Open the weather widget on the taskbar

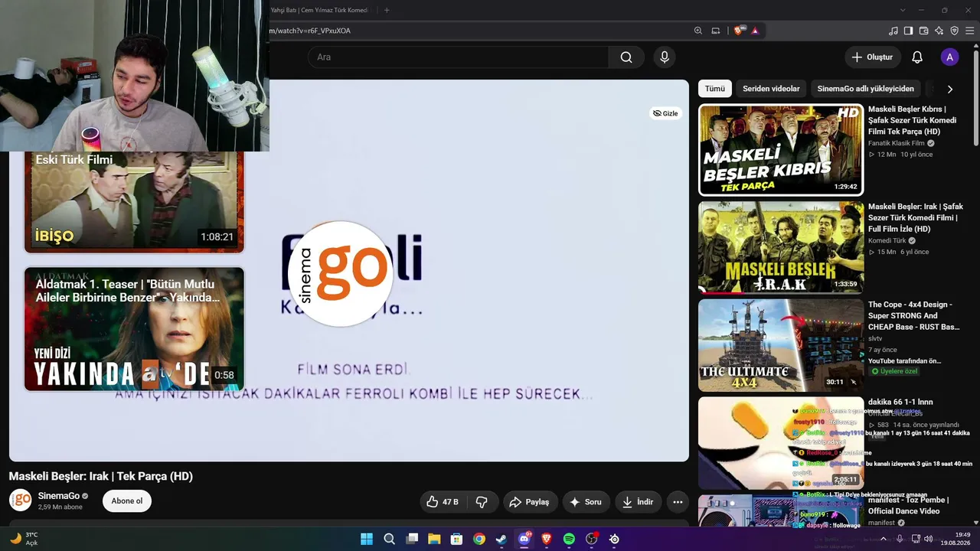(x=24, y=539)
